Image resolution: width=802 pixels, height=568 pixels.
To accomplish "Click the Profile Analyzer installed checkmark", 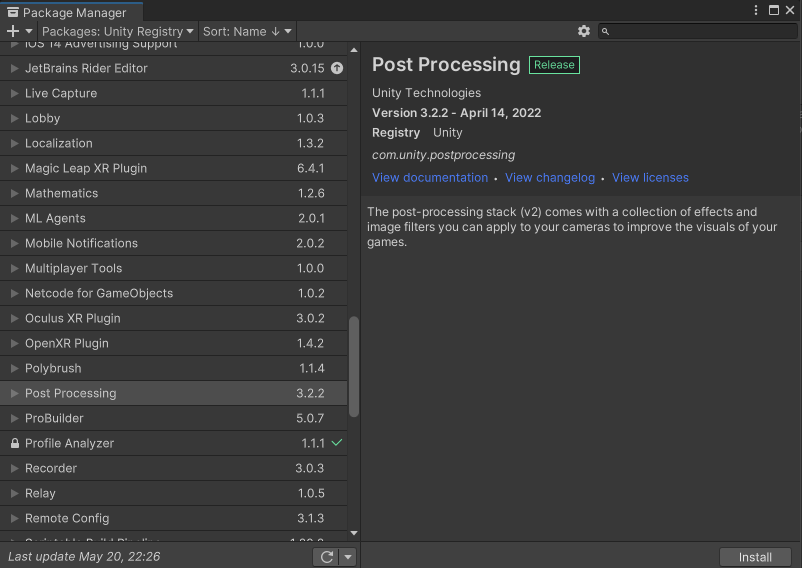I will (x=337, y=443).
